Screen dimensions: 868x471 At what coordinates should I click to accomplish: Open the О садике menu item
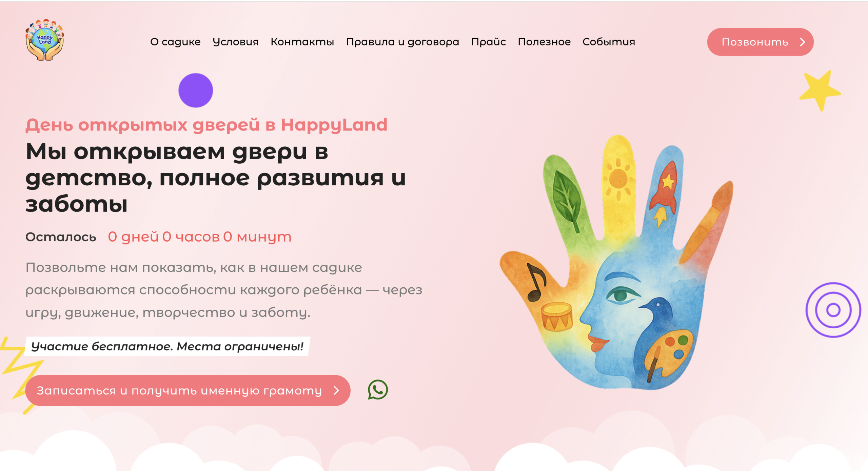175,42
